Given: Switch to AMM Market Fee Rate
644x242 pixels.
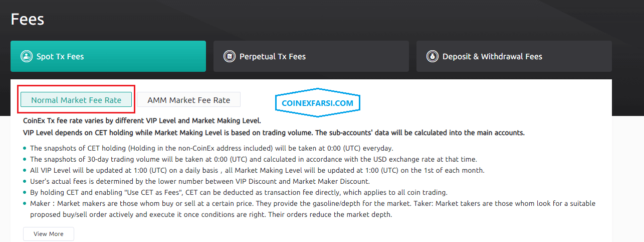Looking at the screenshot, I should [189, 100].
